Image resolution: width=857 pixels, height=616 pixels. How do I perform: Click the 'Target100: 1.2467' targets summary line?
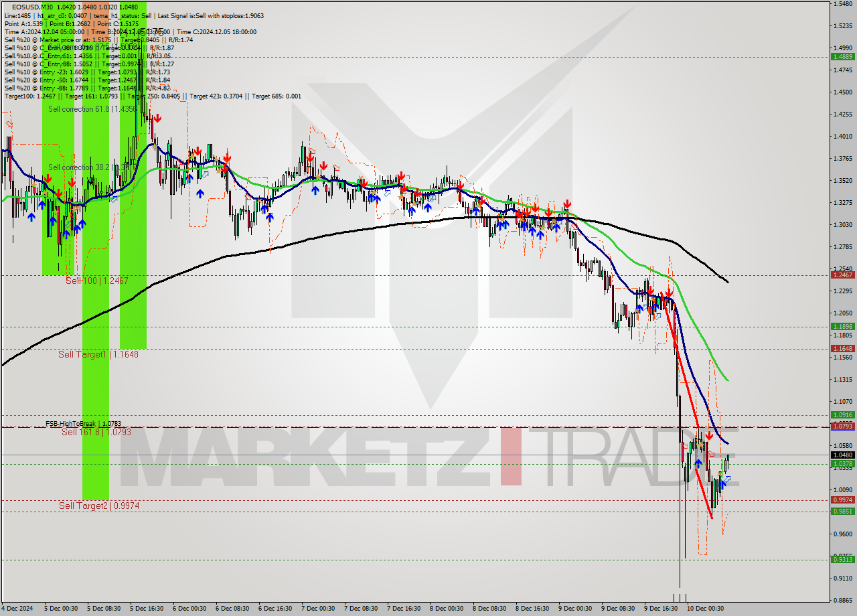(153, 96)
